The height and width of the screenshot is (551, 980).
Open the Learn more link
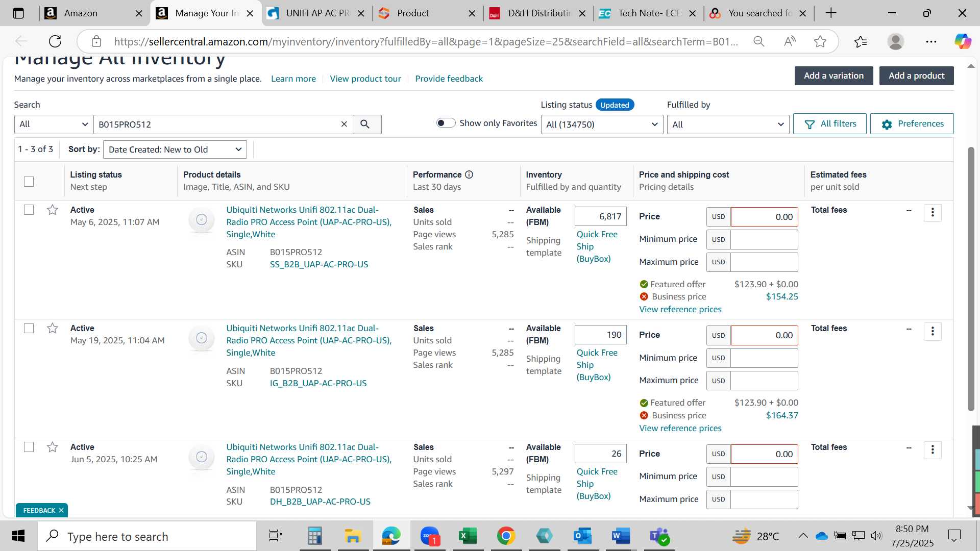pos(293,79)
